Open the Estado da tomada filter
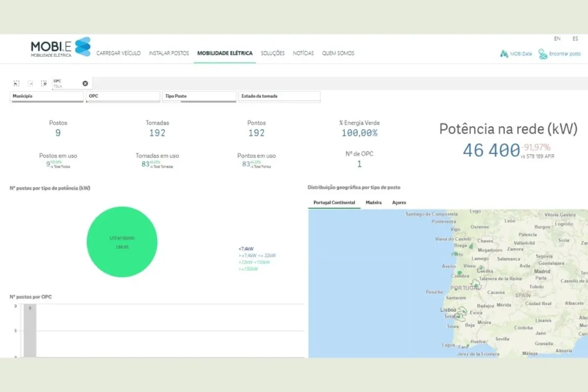Screen dimensions: 588x392 pos(280,96)
